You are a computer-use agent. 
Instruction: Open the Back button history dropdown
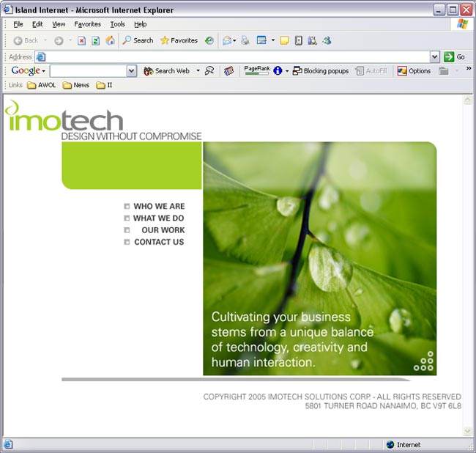tap(45, 40)
